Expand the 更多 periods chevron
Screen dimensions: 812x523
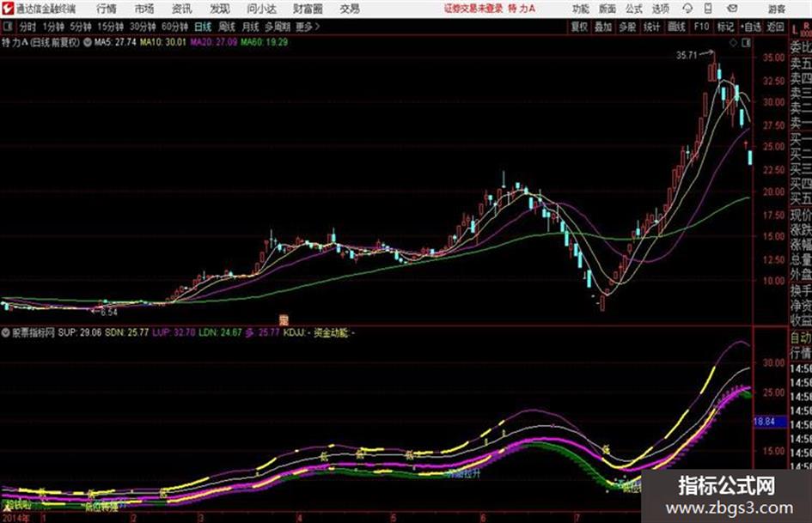point(308,27)
